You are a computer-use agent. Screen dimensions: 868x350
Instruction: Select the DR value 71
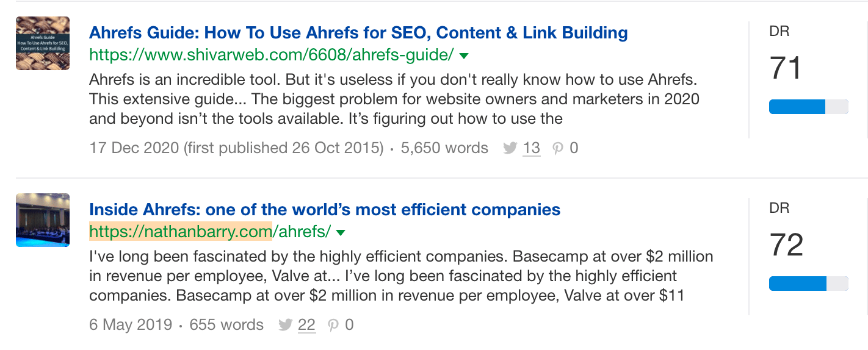[x=786, y=68]
